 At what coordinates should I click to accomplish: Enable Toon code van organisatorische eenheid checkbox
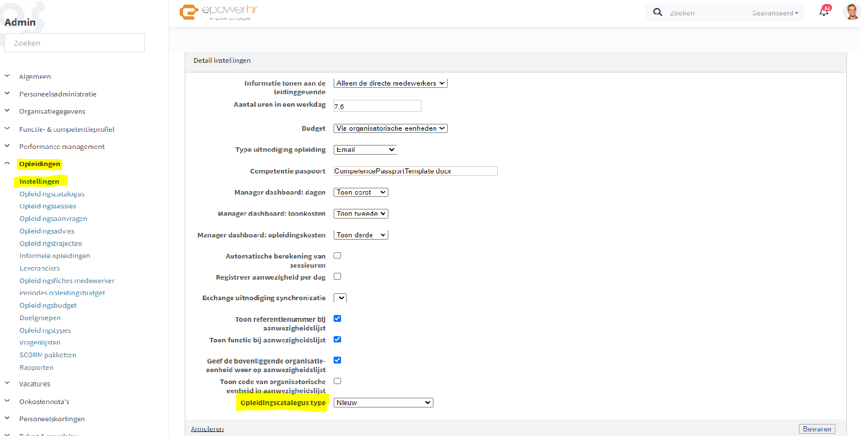(x=337, y=381)
